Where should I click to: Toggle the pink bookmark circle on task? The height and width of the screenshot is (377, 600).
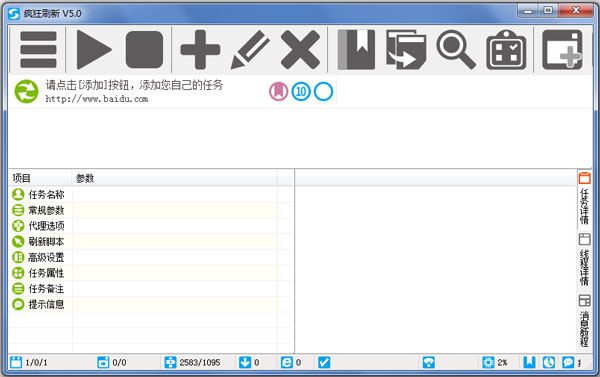pyautogui.click(x=279, y=91)
